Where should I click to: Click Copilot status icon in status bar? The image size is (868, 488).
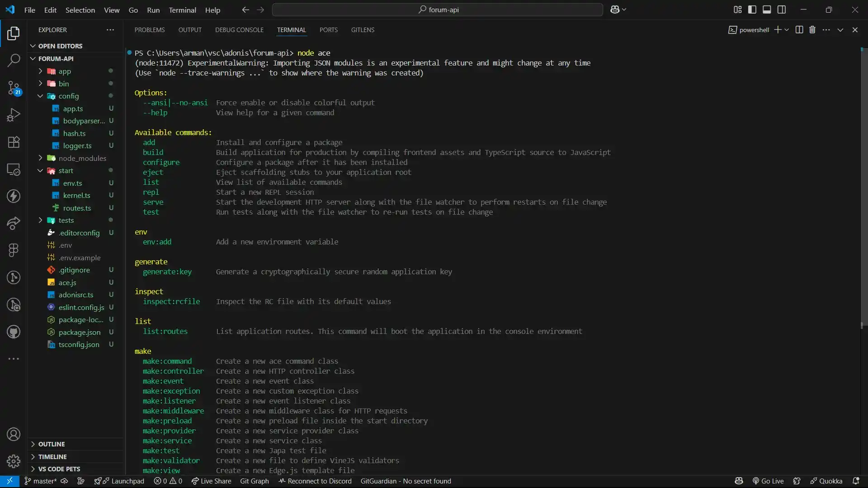[x=739, y=481]
